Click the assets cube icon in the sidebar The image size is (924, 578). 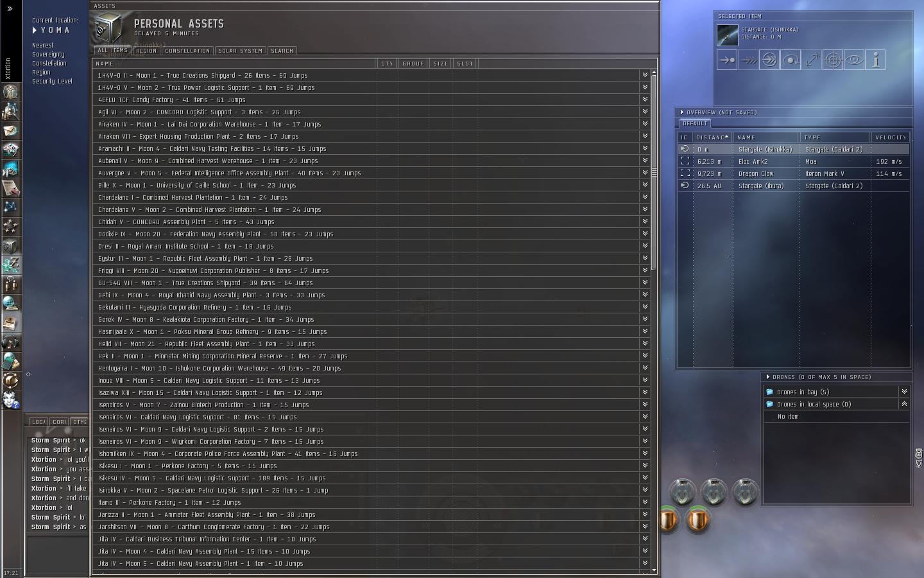[11, 246]
